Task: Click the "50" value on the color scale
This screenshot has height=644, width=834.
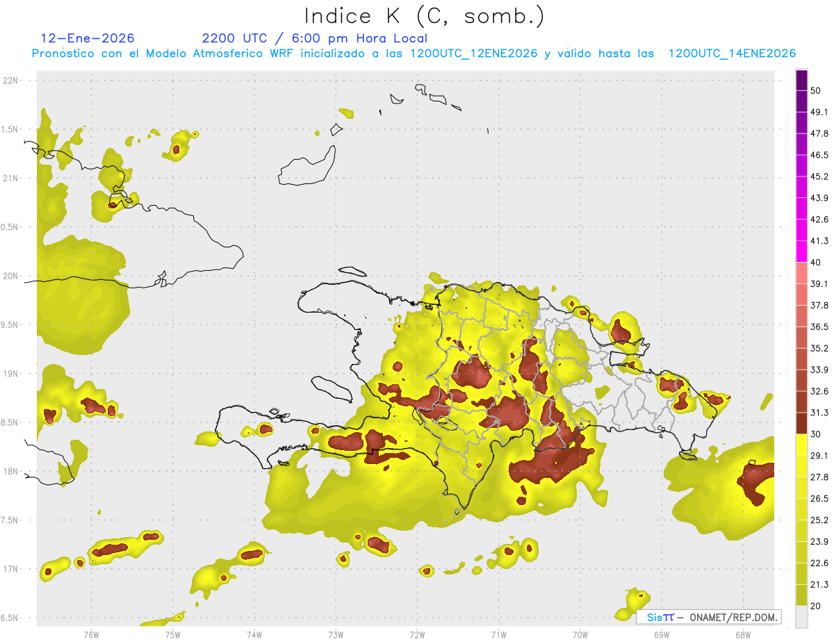Action: (x=816, y=91)
